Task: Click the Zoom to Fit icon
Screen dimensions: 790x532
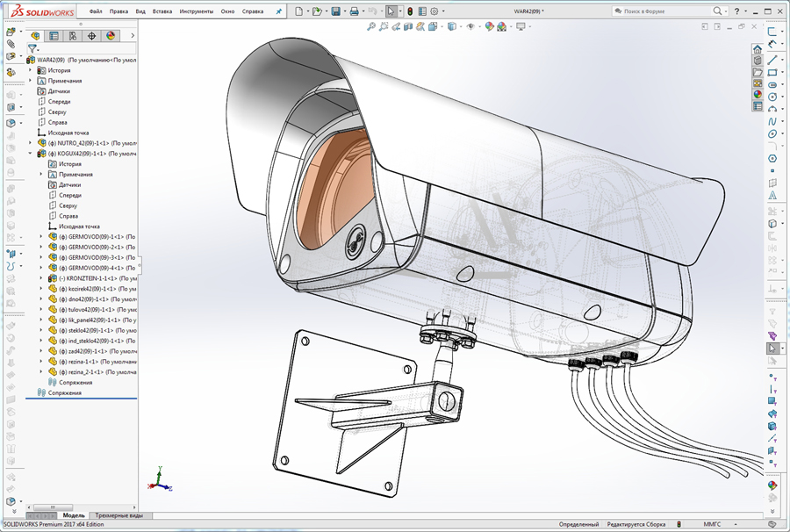Action: pos(371,26)
